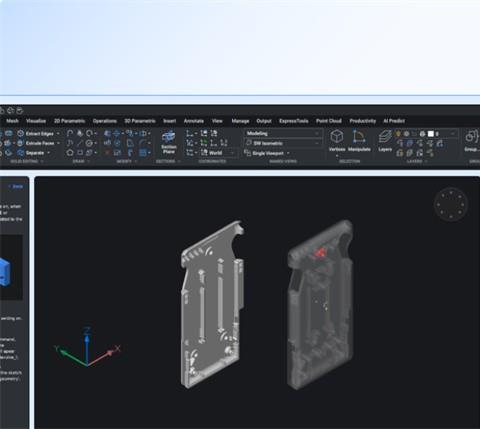Screen dimensions: 480x429
Task: Click the red Erase icon in Modify
Action: click(x=107, y=153)
